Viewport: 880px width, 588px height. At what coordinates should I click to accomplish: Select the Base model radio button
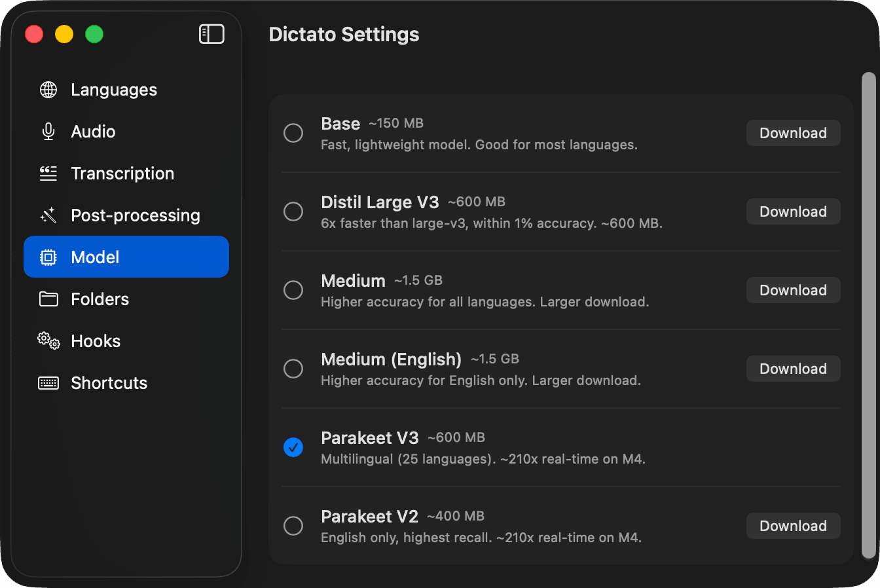coord(293,133)
